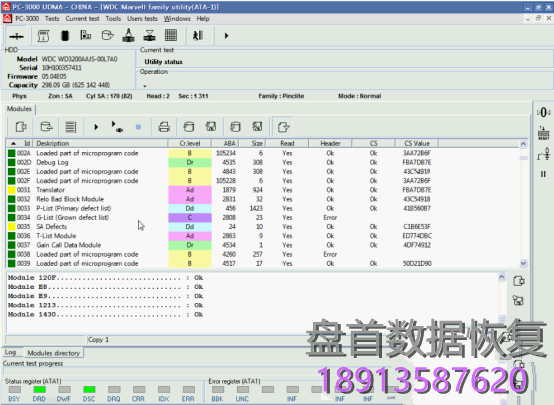Click the first document icon in Modules toolbar
554x405 pixels.
pos(21,127)
